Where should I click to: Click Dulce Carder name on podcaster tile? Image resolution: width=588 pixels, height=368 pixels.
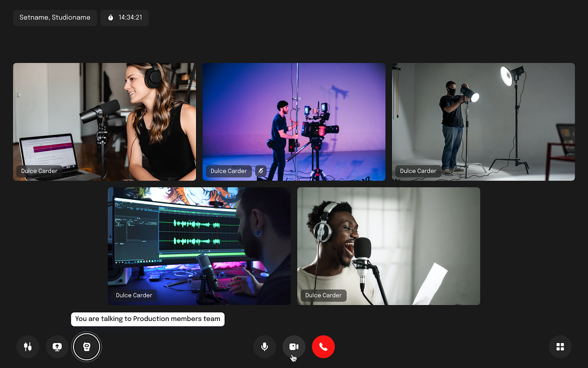pyautogui.click(x=39, y=171)
